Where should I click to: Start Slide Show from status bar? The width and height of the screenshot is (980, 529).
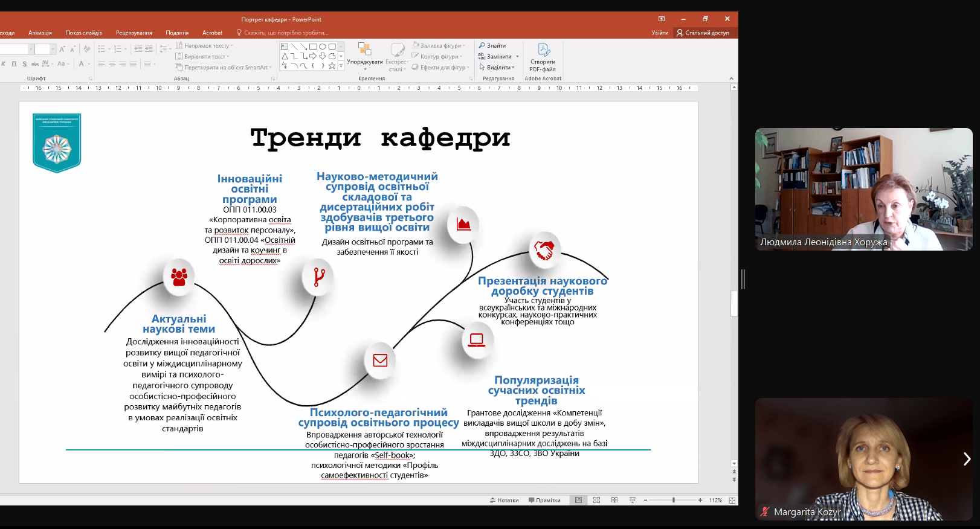(633, 500)
